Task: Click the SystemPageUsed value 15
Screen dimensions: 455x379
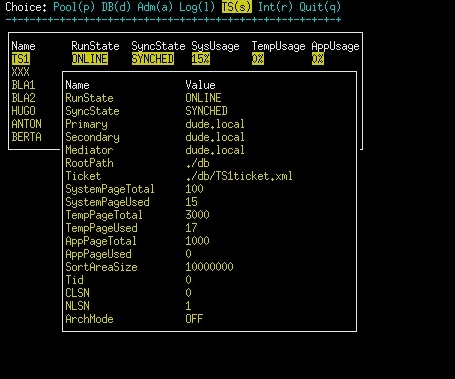Action: pyautogui.click(x=191, y=202)
